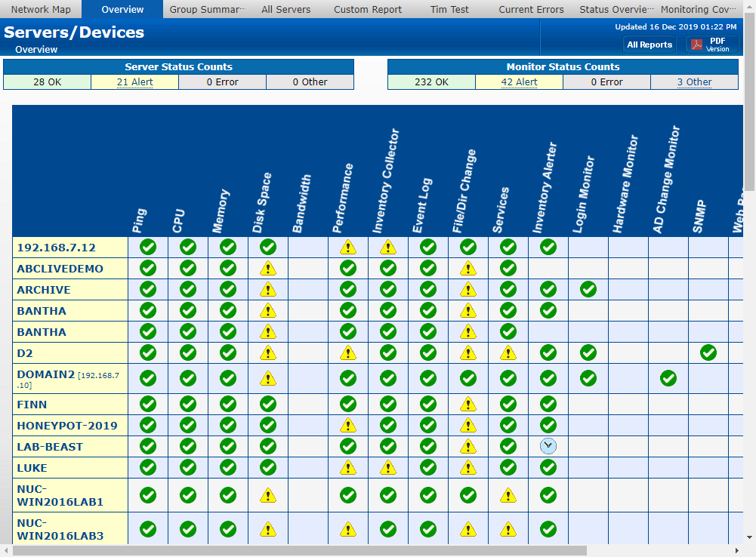Click NUC-WIN2016LAB3 Performance alert icon
The height and width of the screenshot is (557, 756).
click(x=347, y=530)
